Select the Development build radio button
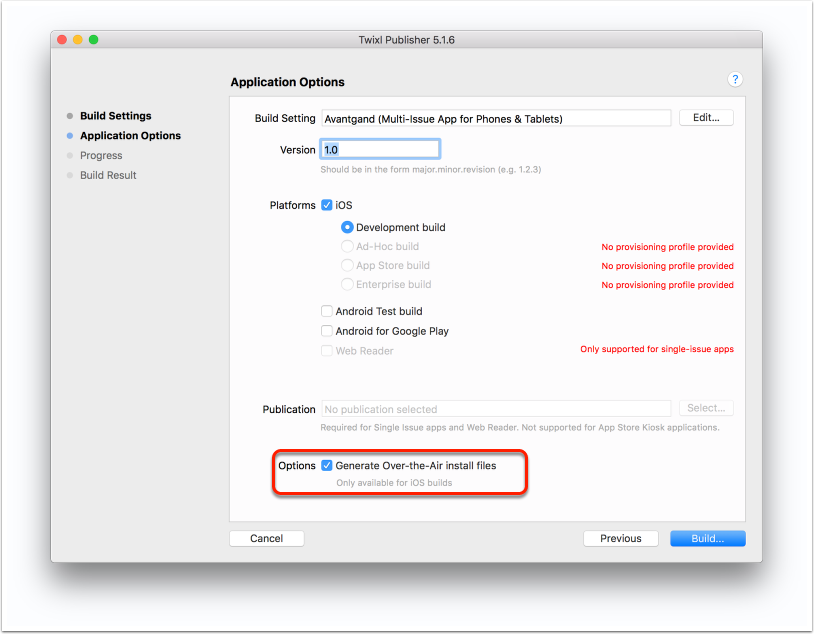 coord(347,227)
